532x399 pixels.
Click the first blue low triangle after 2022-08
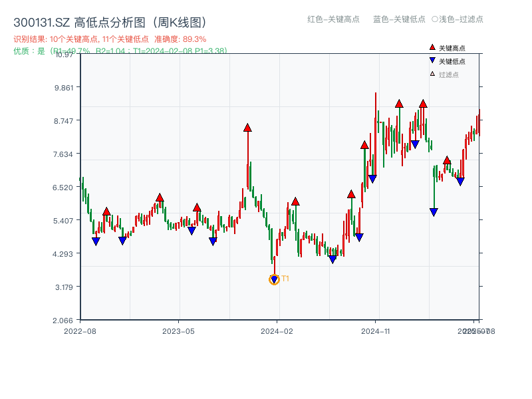pyautogui.click(x=96, y=241)
